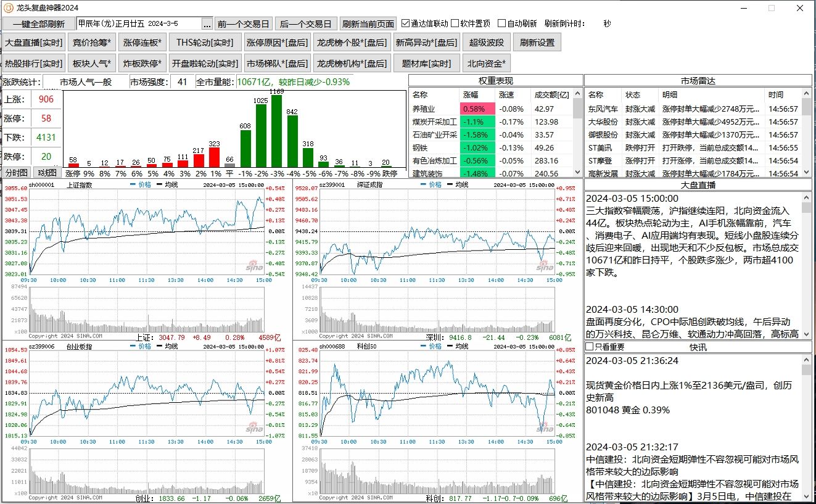Screen dimensions: 816x504
Task: Select 东风汽车 in 市场雷达
Action: (693, 109)
